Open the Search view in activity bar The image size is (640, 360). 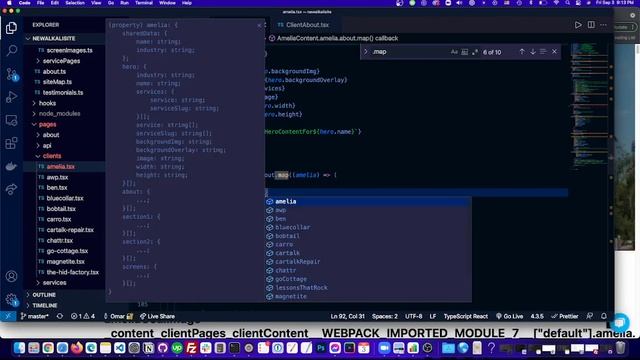[x=11, y=51]
